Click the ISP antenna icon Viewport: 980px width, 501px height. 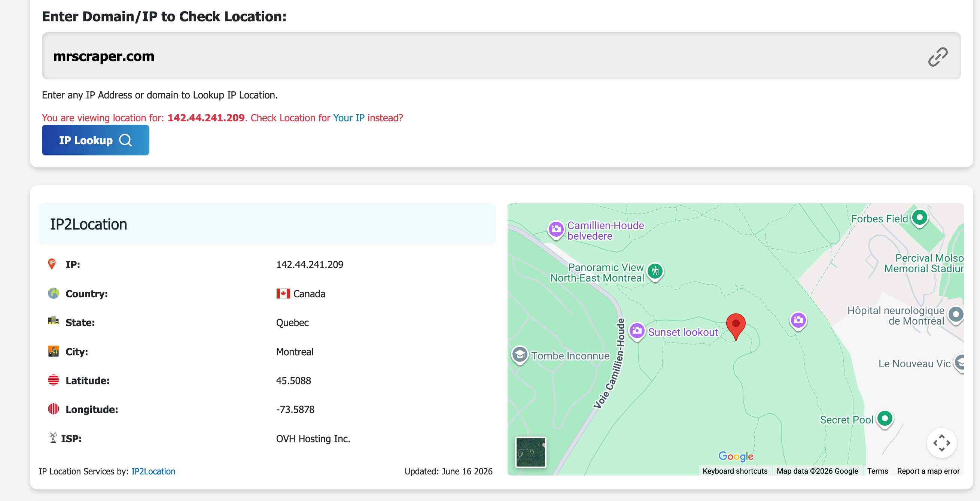pos(53,438)
